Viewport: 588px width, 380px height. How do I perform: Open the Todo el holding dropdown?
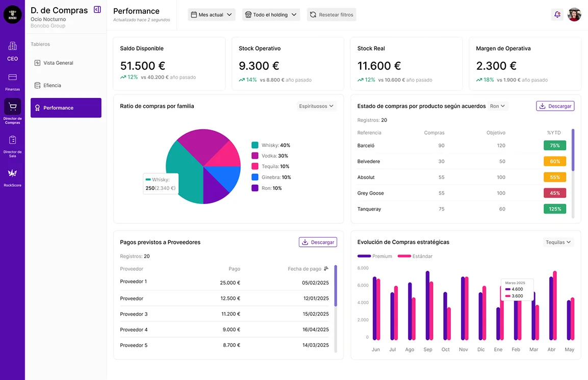[x=271, y=15]
